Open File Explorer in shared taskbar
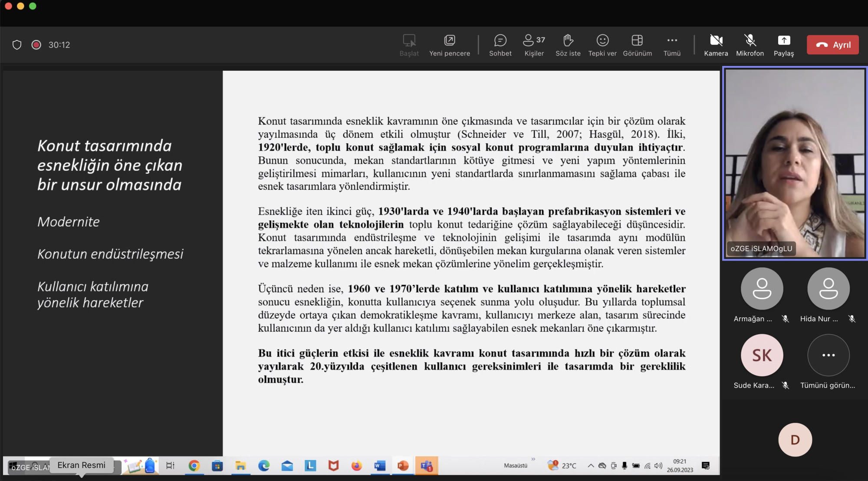Image resolution: width=868 pixels, height=481 pixels. pyautogui.click(x=240, y=466)
